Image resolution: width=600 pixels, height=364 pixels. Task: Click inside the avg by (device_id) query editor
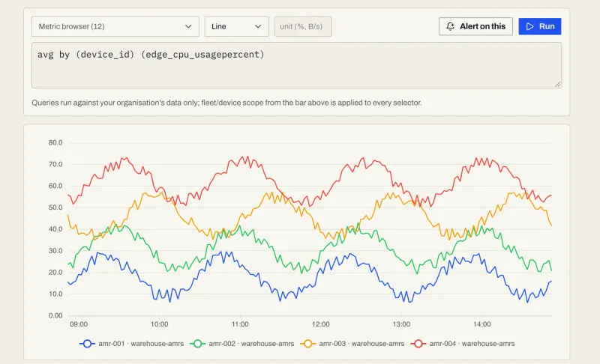[296, 65]
